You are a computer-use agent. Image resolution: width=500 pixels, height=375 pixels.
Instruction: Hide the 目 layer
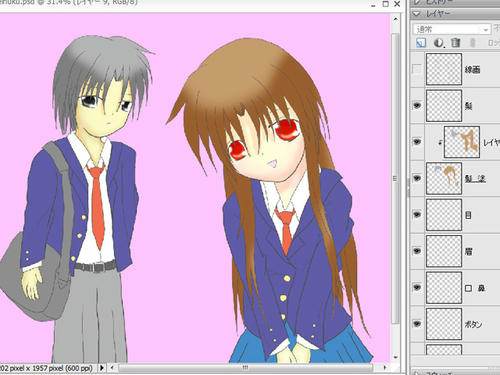coord(417,215)
